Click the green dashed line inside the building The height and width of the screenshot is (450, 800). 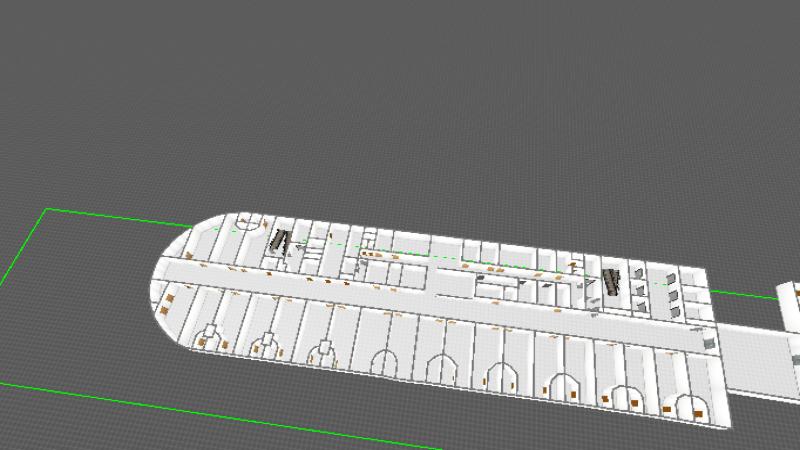[450, 258]
